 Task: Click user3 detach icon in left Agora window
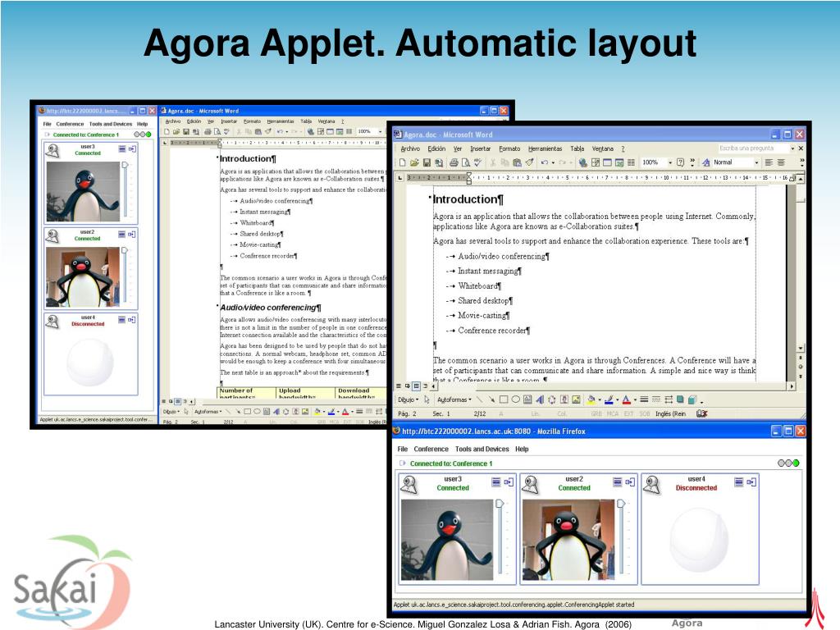click(x=132, y=149)
